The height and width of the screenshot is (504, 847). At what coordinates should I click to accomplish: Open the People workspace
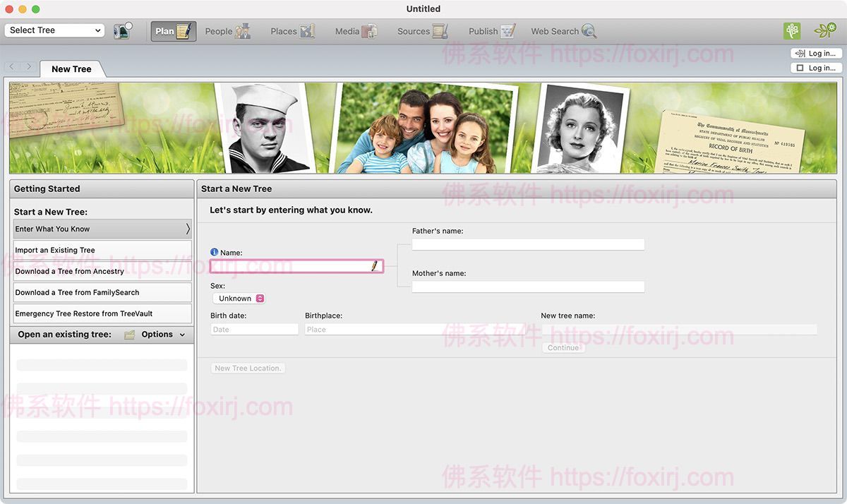coord(227,31)
